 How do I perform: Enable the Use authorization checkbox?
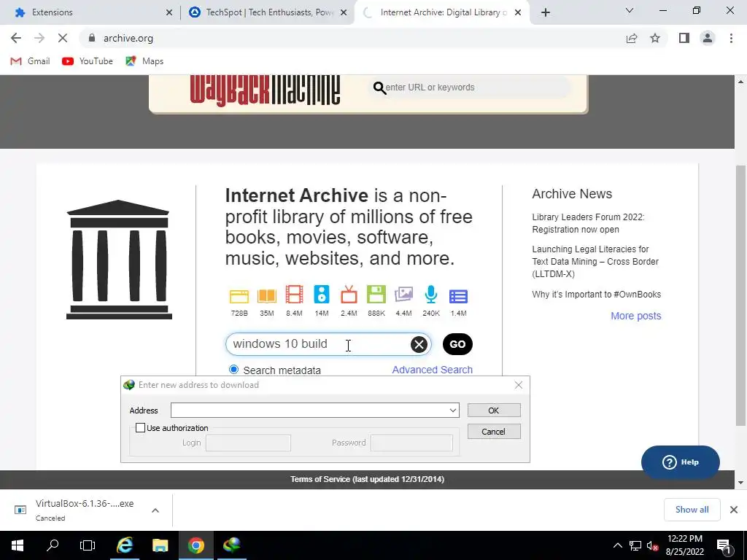pos(140,427)
